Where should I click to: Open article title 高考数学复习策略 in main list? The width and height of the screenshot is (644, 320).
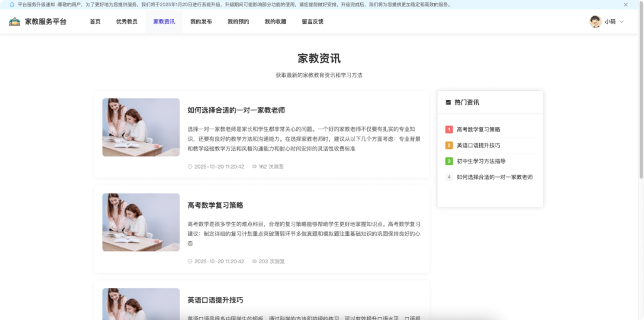[x=215, y=205]
